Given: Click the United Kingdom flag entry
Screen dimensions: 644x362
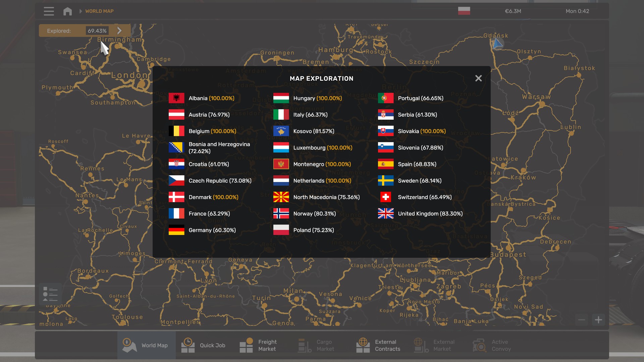Looking at the screenshot, I should pyautogui.click(x=386, y=214).
